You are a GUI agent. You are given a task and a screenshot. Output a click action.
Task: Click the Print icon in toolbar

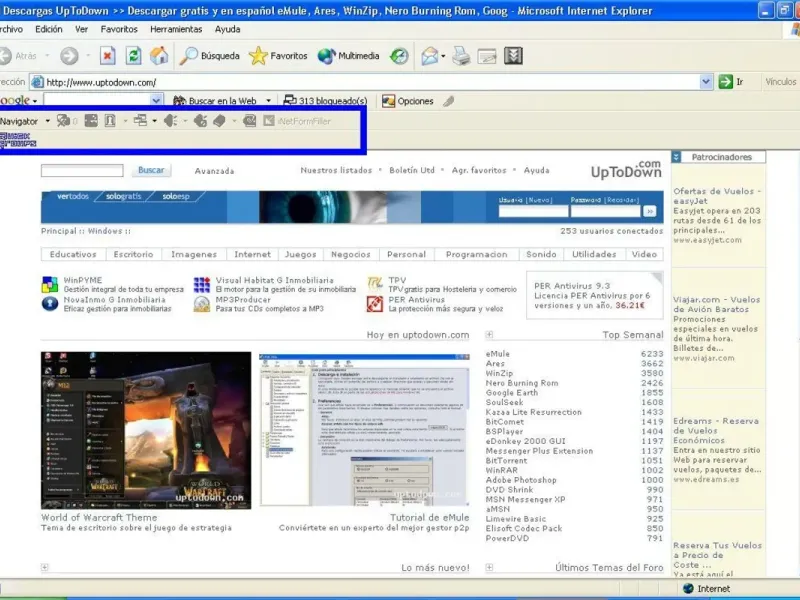point(461,56)
